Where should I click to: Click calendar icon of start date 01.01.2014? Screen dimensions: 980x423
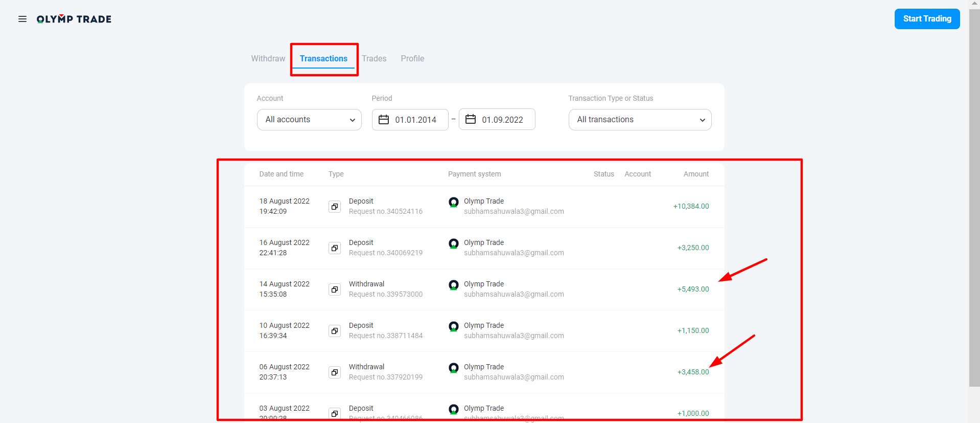(384, 119)
